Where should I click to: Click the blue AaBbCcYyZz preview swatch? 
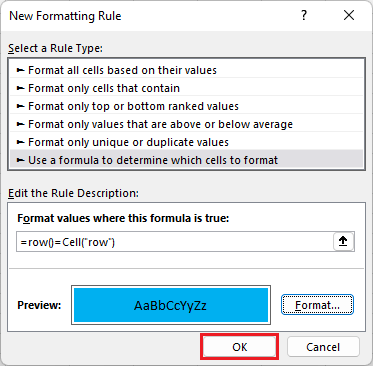click(x=171, y=305)
